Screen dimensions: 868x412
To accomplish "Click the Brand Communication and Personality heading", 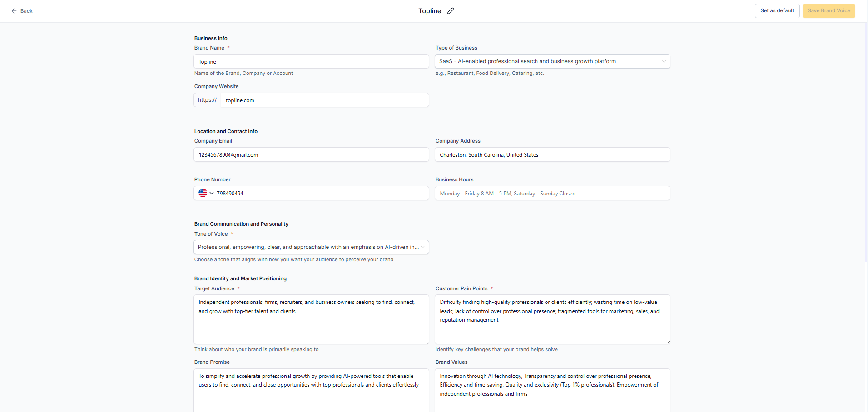I will 241,224.
